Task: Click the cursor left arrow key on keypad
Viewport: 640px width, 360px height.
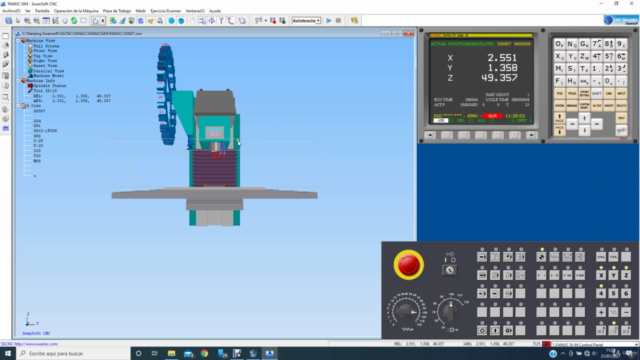Action: tap(572, 124)
